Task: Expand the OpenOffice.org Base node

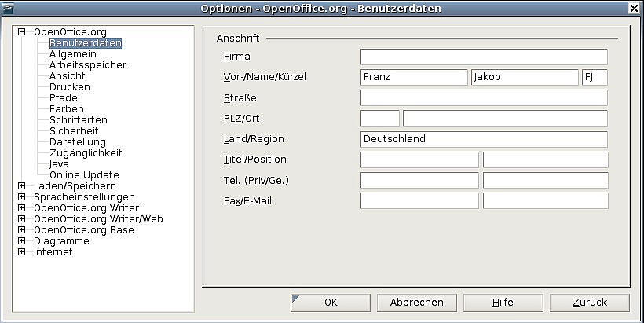Action: click(x=22, y=230)
